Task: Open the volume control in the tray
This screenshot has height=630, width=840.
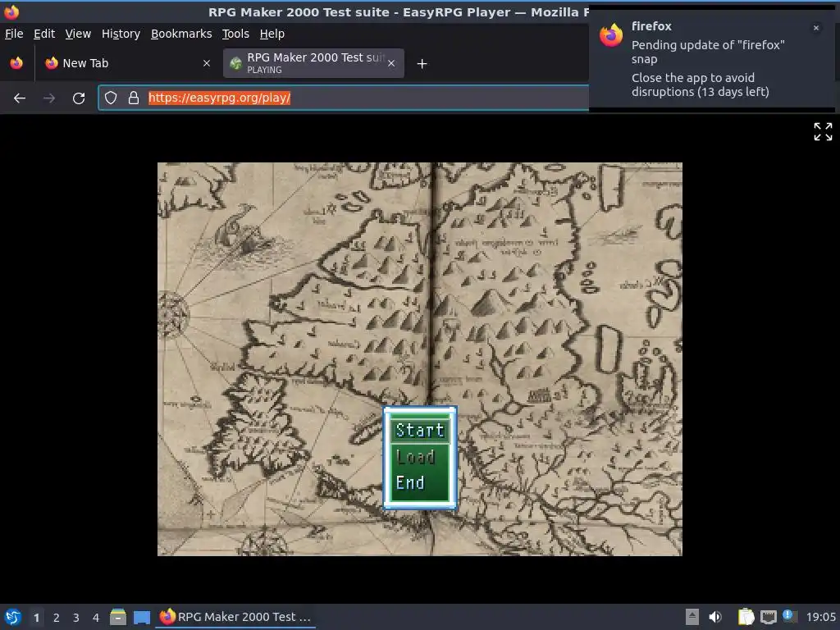Action: [x=715, y=617]
